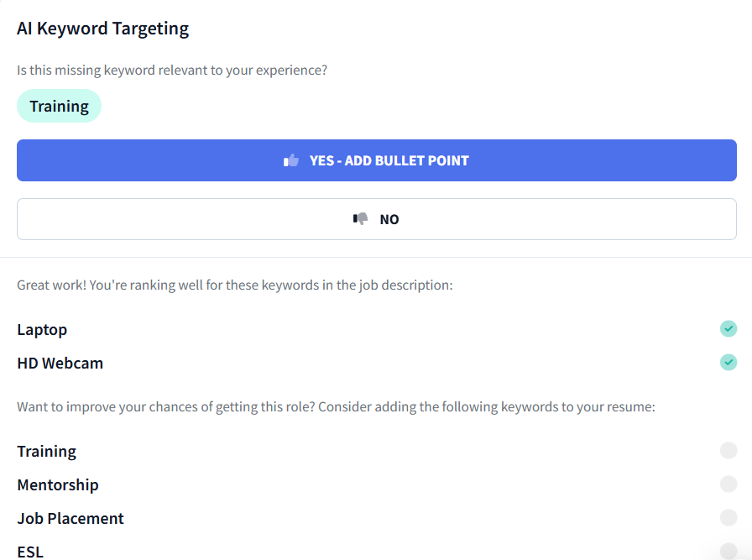
Task: Toggle the HD Webcam keyword match indicator
Action: tap(728, 363)
